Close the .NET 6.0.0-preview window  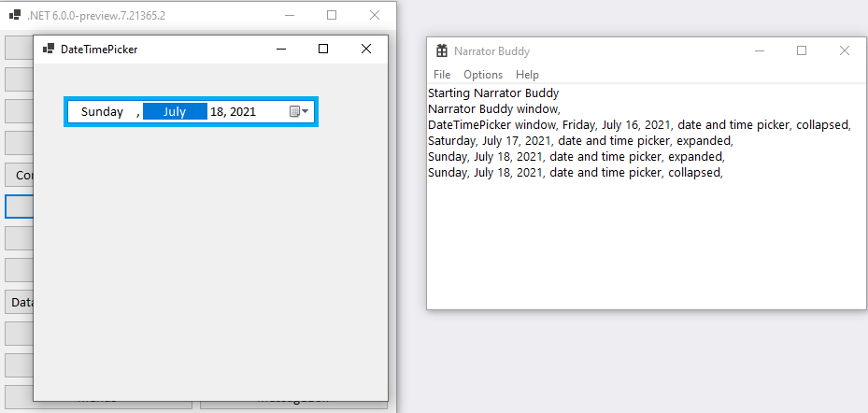[375, 16]
